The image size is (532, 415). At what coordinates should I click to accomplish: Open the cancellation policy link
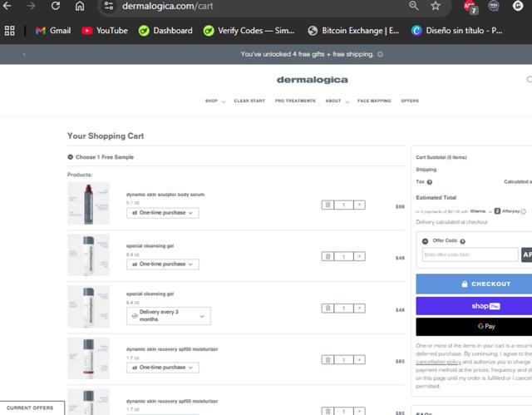click(438, 362)
